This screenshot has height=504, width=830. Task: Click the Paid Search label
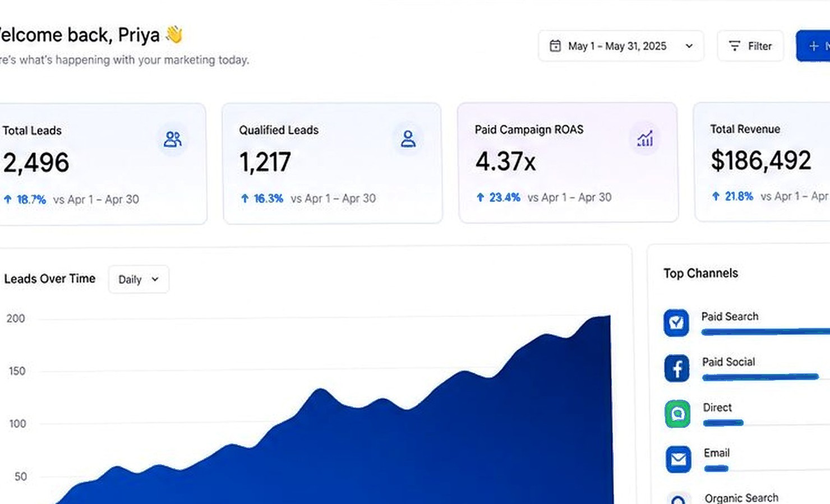(730, 317)
